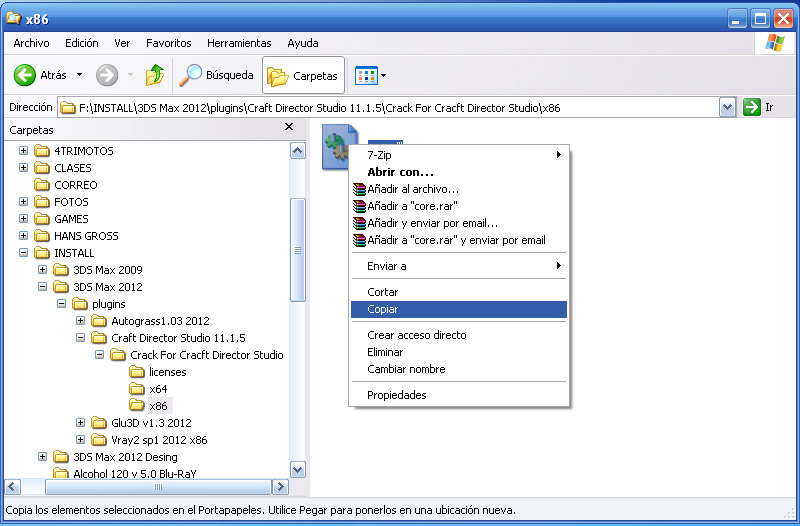Click the grayed Forward arrow icon
Viewport: 800px width, 526px height.
(x=107, y=76)
